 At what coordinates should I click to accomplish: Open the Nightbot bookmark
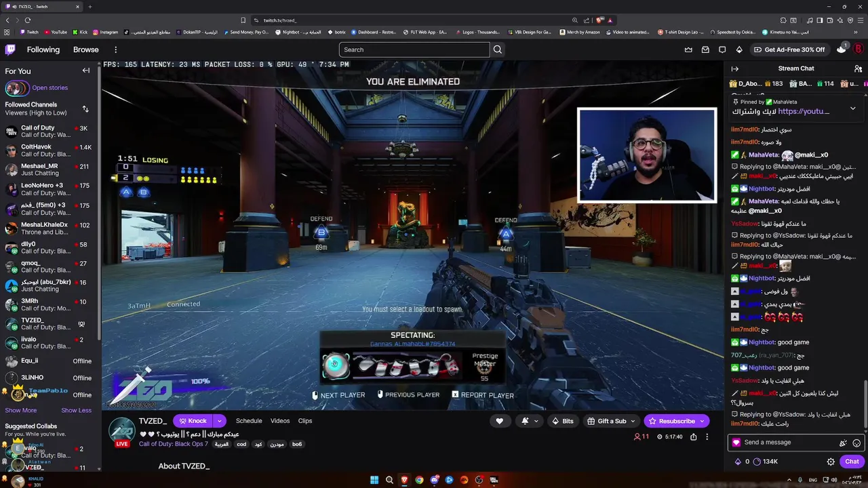pos(288,32)
